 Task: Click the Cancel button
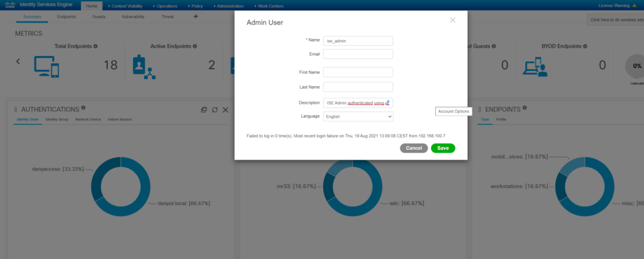point(414,148)
